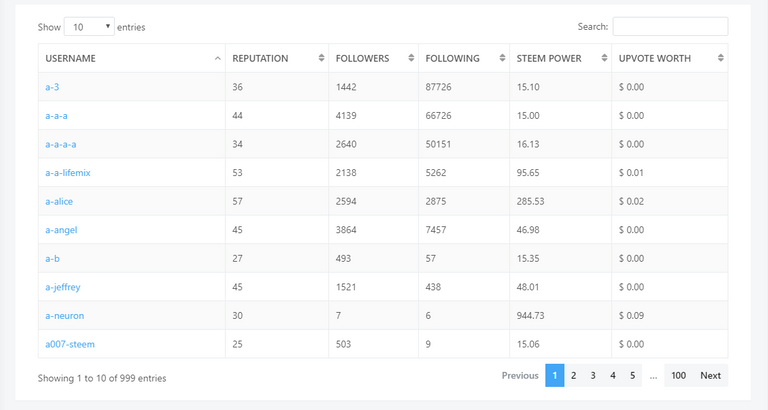Open the a-alice username link
768x410 pixels.
point(59,201)
